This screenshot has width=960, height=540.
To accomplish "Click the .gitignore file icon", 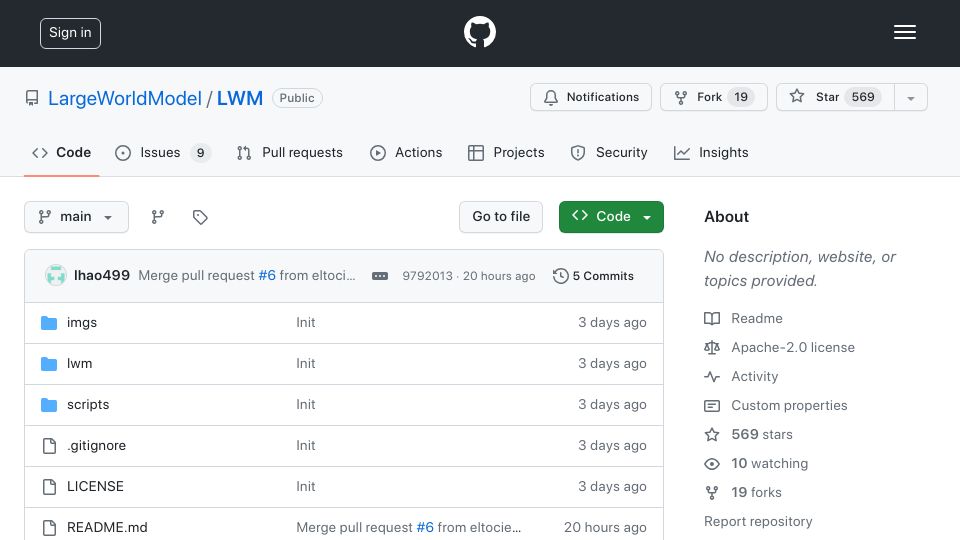I will [49, 446].
